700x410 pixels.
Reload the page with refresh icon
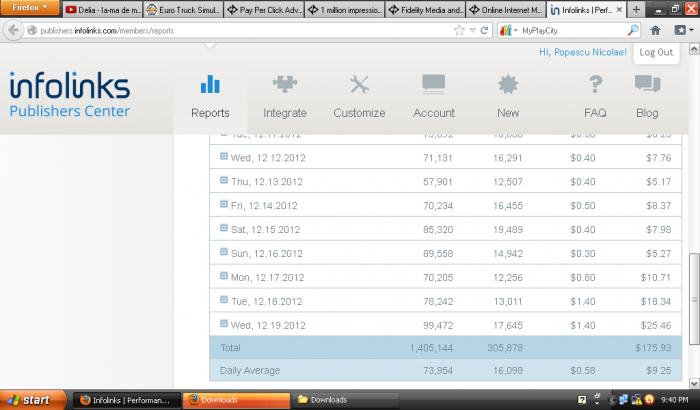coord(484,30)
